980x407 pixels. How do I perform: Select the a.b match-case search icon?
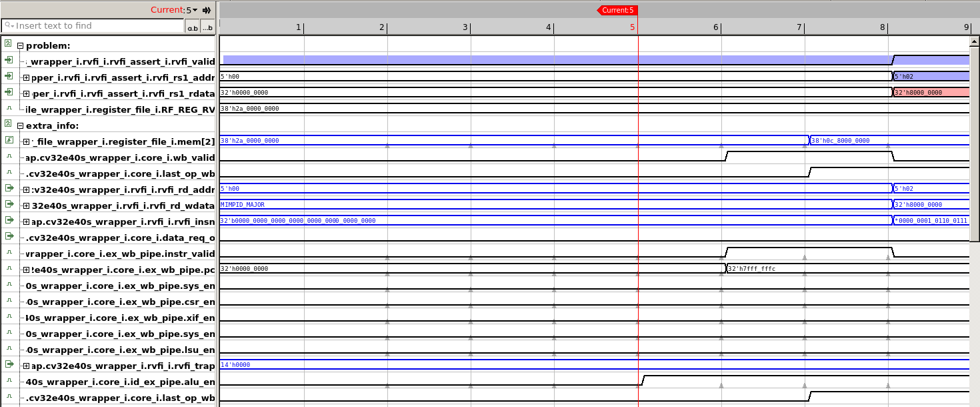(191, 27)
